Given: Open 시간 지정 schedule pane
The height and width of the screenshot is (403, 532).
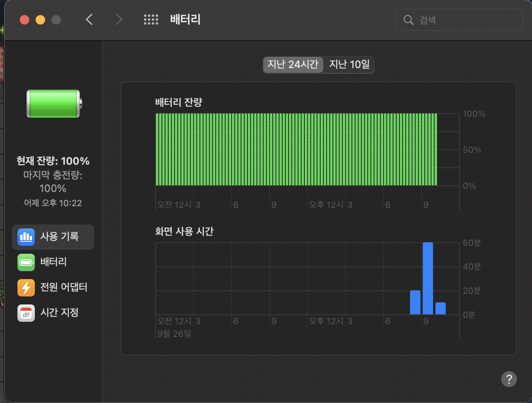Looking at the screenshot, I should (59, 313).
